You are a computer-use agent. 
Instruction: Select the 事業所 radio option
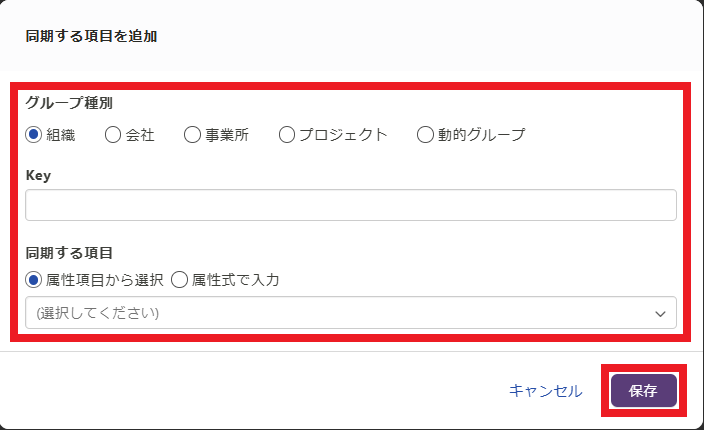pyautogui.click(x=192, y=134)
